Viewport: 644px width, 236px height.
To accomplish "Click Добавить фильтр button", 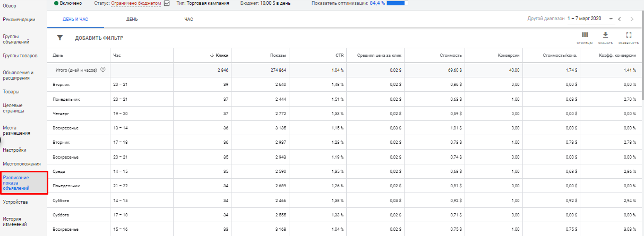I will pos(99,38).
